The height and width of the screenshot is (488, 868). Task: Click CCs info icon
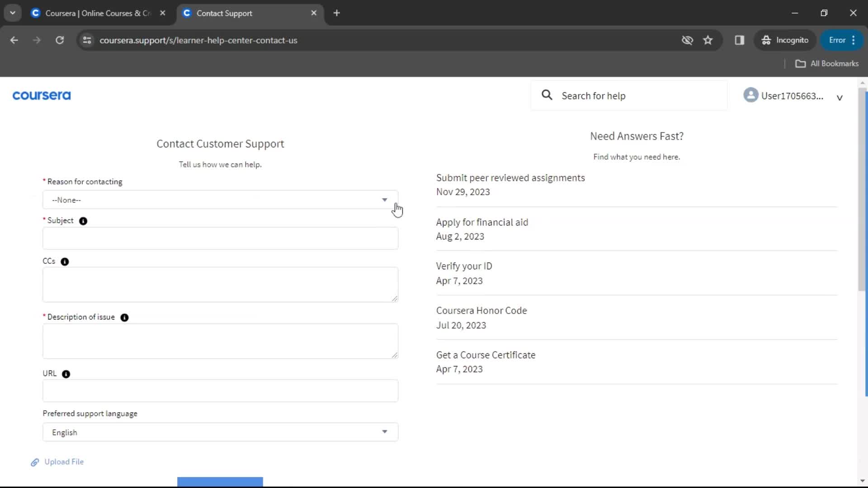[65, 262]
